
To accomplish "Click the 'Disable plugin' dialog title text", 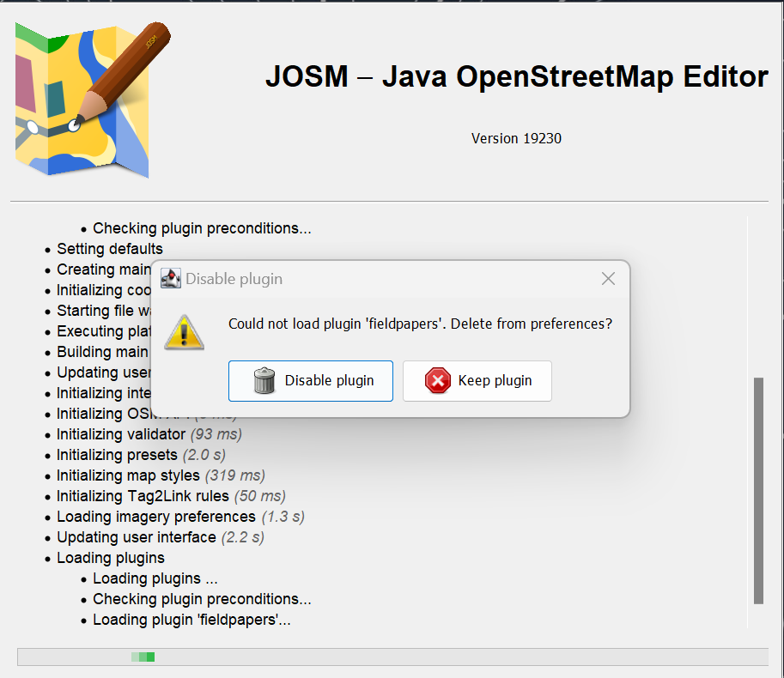I will point(234,279).
